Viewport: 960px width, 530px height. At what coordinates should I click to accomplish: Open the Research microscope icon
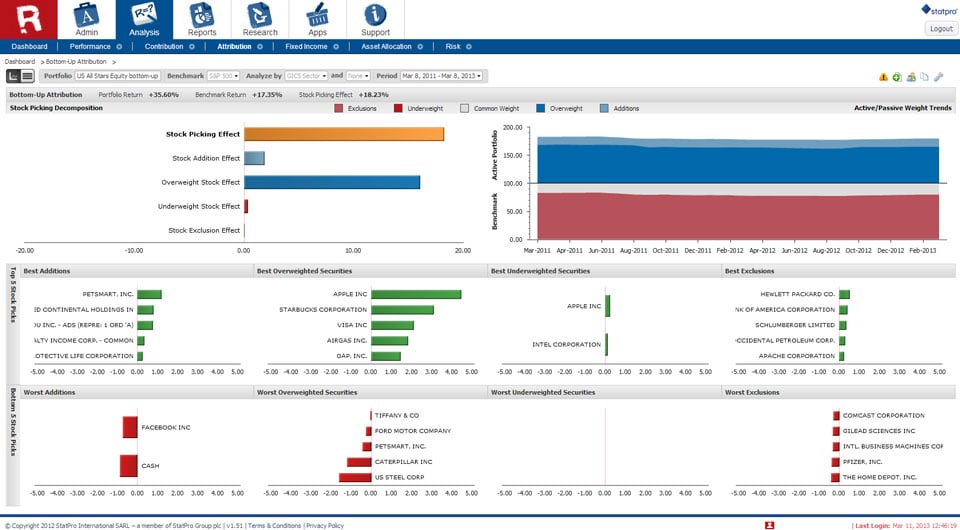[x=260, y=15]
